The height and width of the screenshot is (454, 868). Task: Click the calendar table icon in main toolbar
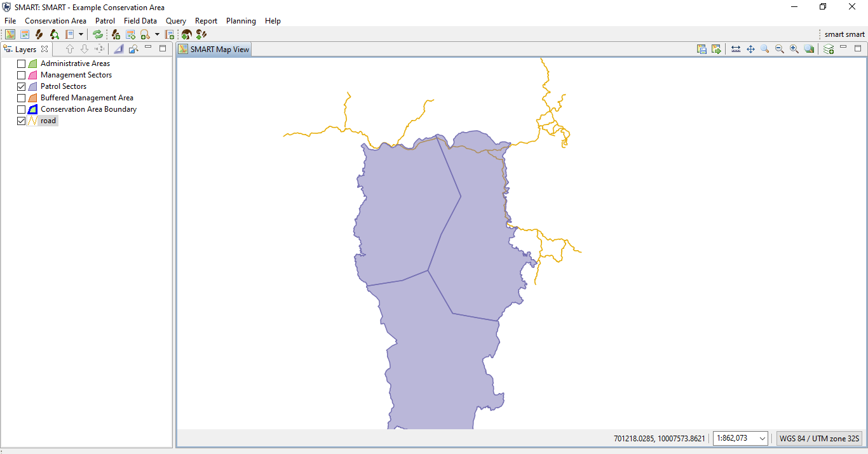click(25, 34)
